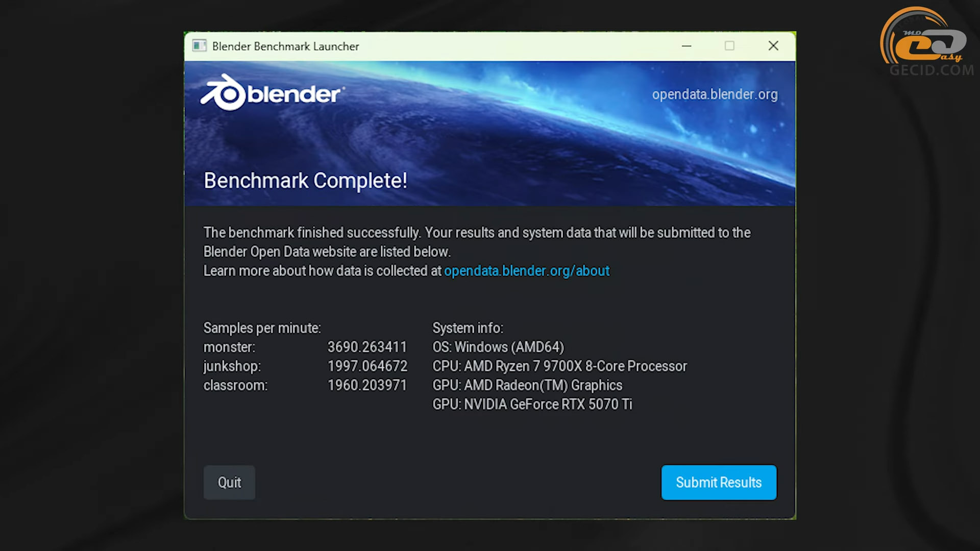The width and height of the screenshot is (980, 551).
Task: Click the GECID.COM watermark logo
Action: tap(927, 42)
